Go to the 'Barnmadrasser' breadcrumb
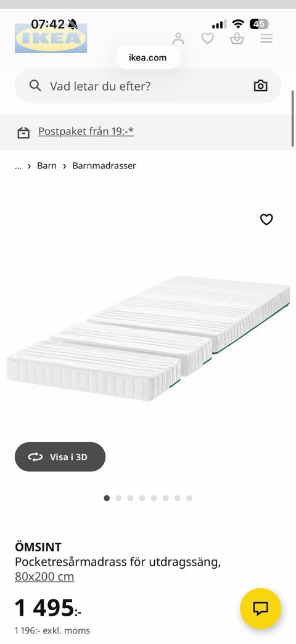Image resolution: width=296 pixels, height=644 pixels. tap(104, 166)
